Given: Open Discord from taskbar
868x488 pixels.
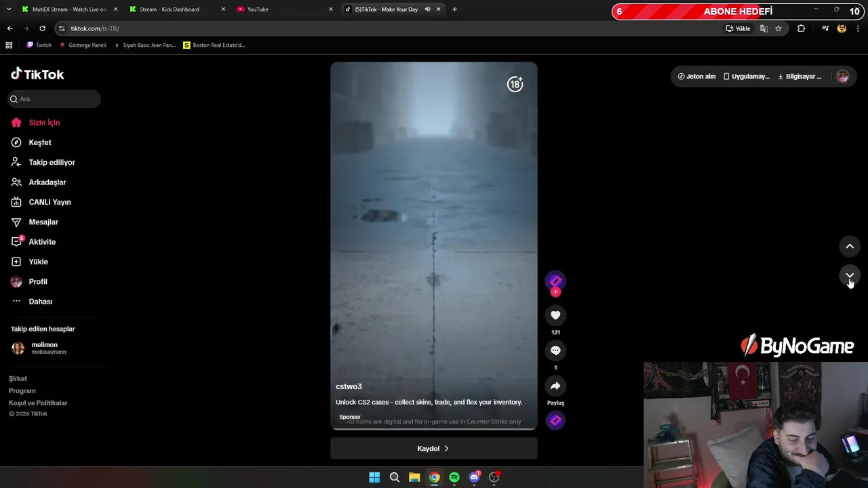Looking at the screenshot, I should click(x=474, y=477).
